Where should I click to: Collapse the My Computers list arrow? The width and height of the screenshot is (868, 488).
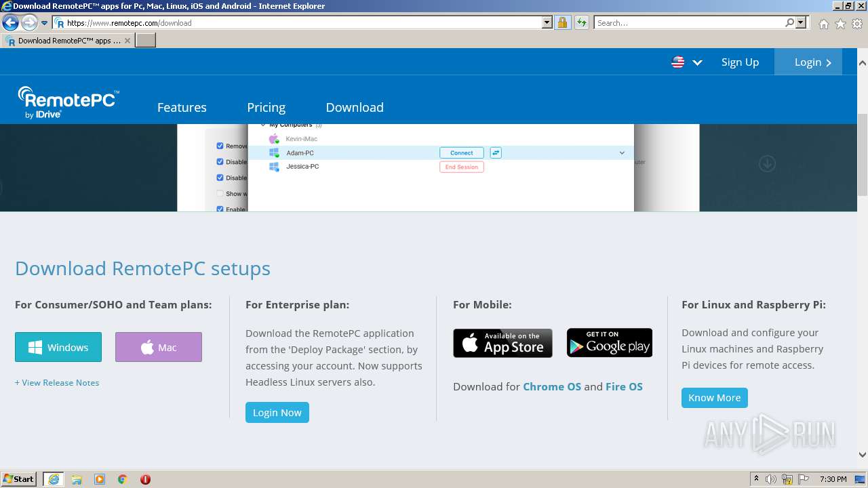[264, 125]
